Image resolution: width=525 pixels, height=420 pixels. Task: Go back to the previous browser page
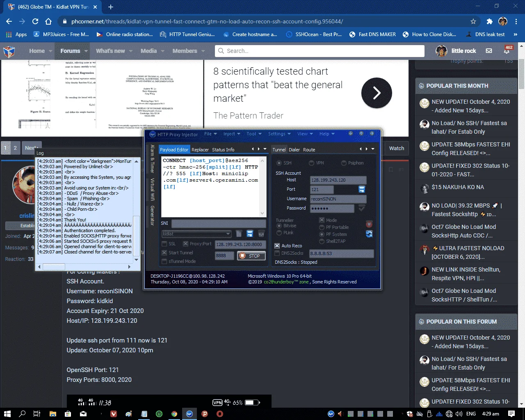9,21
